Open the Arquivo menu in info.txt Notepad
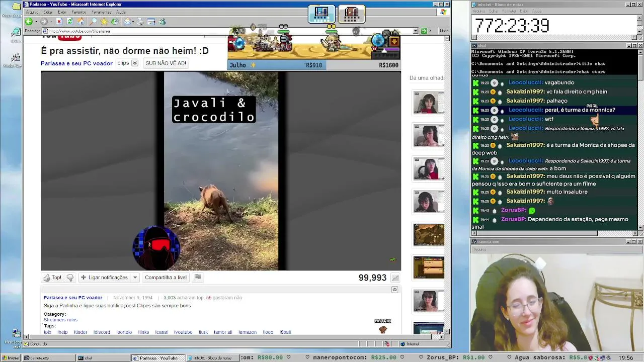The height and width of the screenshot is (362, 644). pyautogui.click(x=478, y=11)
